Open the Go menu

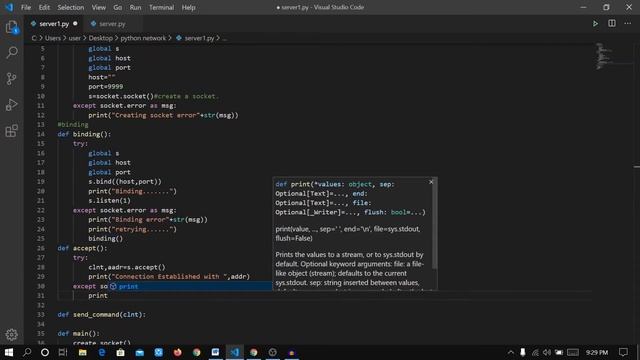point(118,7)
